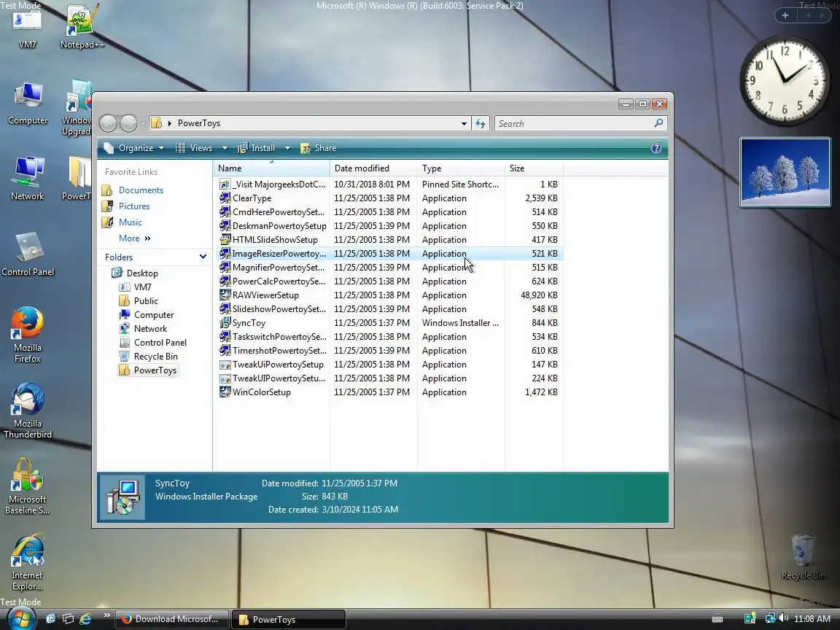The width and height of the screenshot is (840, 630).
Task: Open the Music favorite link
Action: [x=131, y=222]
